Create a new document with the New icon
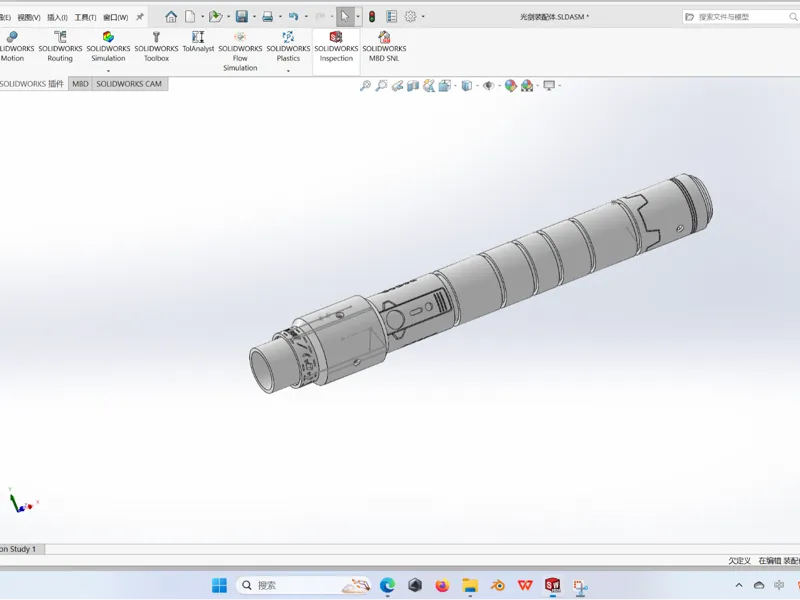This screenshot has height=600, width=800. (x=190, y=17)
